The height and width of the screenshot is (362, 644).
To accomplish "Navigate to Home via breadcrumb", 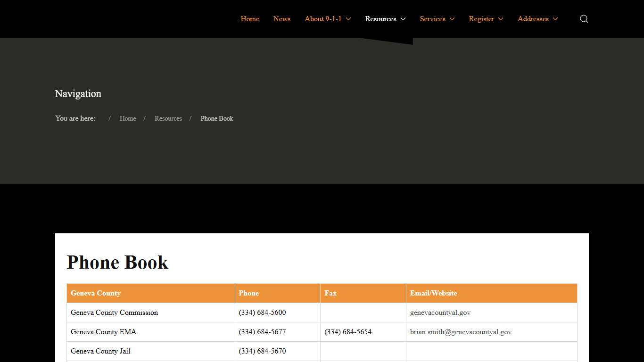I will point(127,118).
